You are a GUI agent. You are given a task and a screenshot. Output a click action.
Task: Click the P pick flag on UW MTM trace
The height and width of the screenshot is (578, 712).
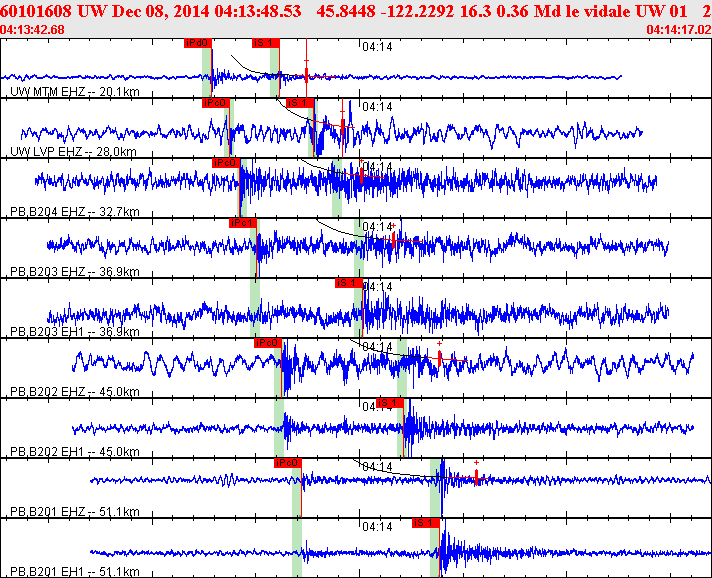pyautogui.click(x=198, y=44)
